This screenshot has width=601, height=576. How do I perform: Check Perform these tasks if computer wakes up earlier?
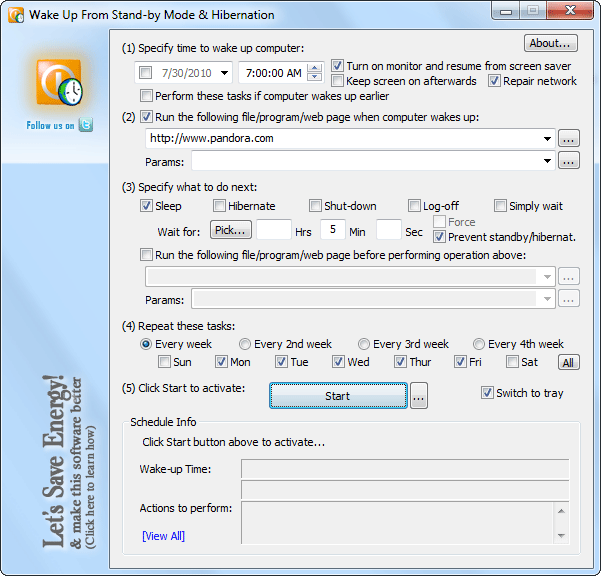point(146,95)
